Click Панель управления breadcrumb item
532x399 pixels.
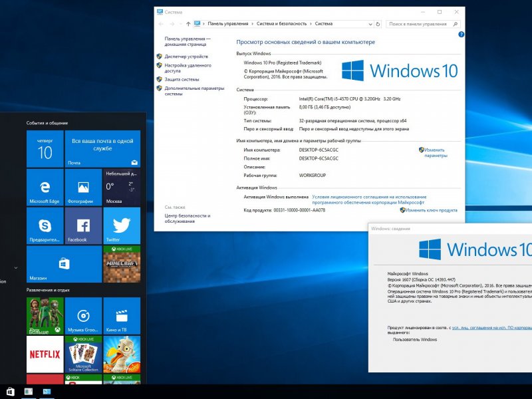click(227, 24)
